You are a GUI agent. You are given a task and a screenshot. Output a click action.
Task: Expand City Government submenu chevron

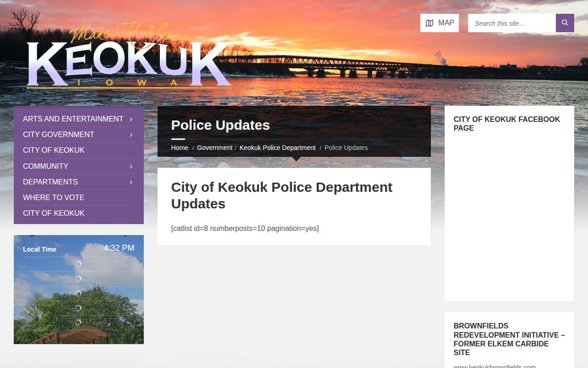pos(131,135)
